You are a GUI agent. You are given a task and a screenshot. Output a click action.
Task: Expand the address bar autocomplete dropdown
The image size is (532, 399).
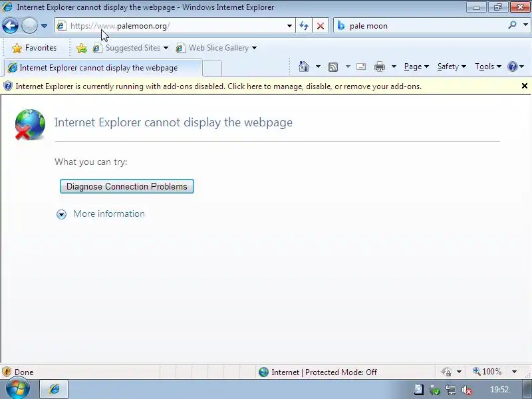pos(289,26)
